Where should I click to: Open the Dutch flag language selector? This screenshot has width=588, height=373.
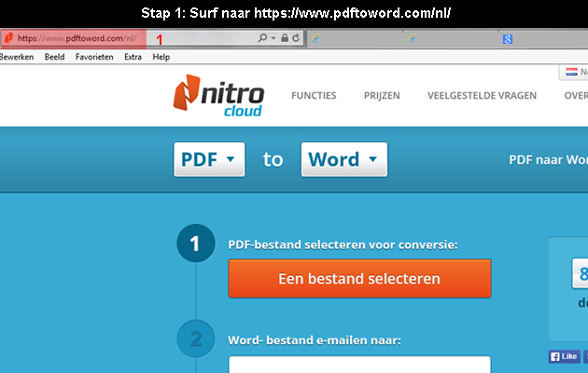point(575,72)
